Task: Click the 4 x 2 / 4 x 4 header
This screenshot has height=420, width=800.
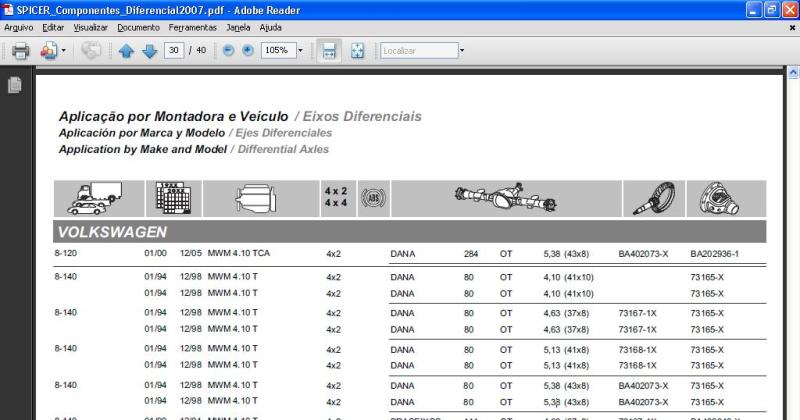Action: pos(338,199)
